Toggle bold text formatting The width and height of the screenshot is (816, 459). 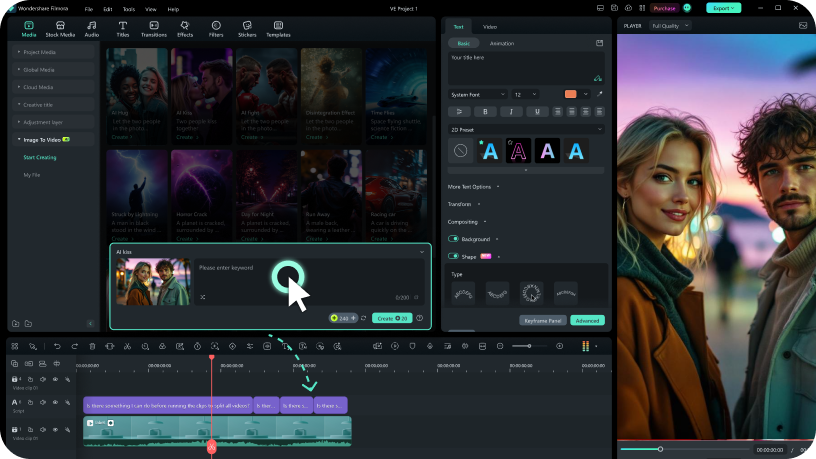point(486,112)
